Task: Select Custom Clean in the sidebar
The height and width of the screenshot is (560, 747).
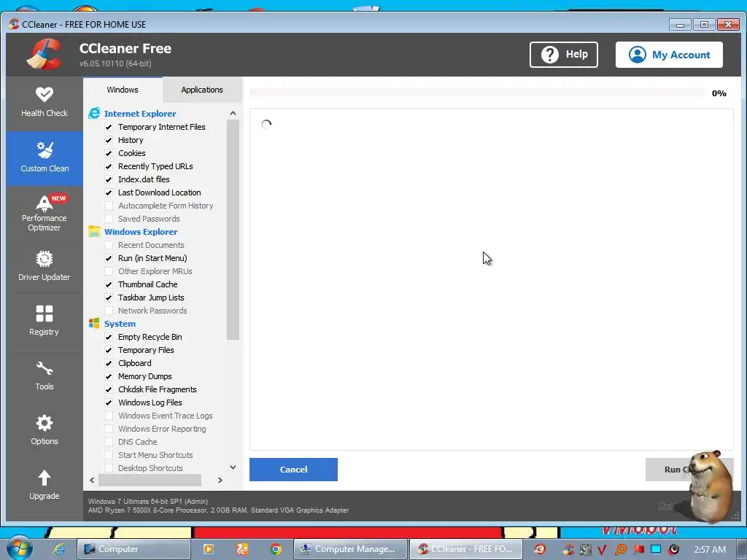Action: tap(44, 158)
